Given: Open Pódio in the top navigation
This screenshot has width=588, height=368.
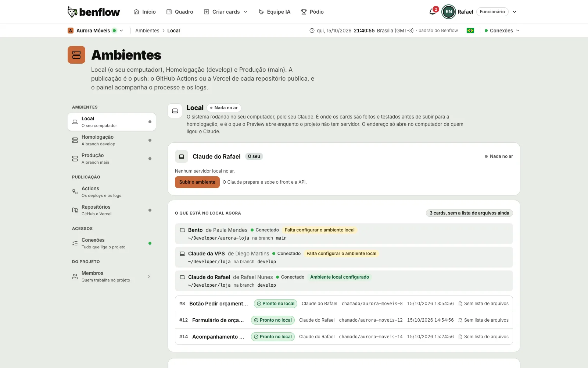Looking at the screenshot, I should (x=312, y=12).
